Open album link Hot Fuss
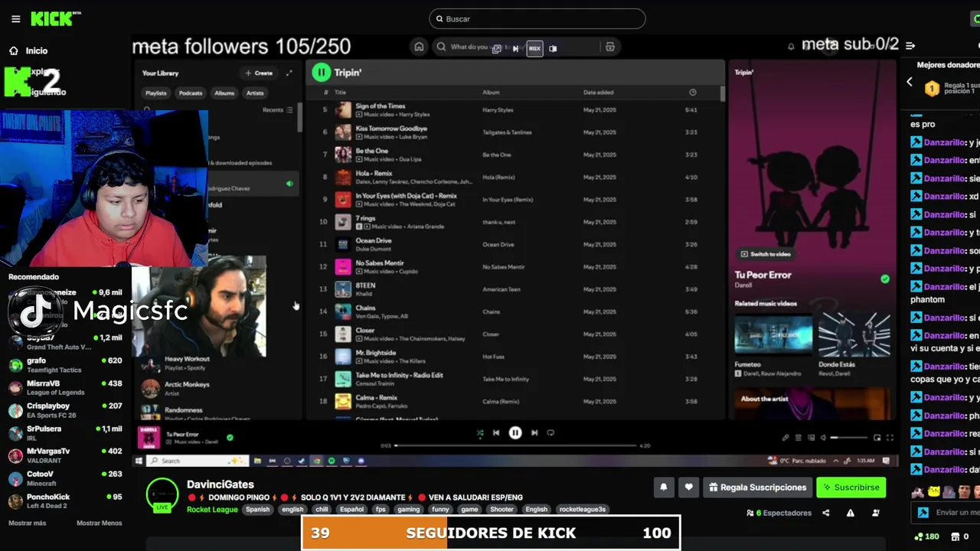 pyautogui.click(x=494, y=357)
